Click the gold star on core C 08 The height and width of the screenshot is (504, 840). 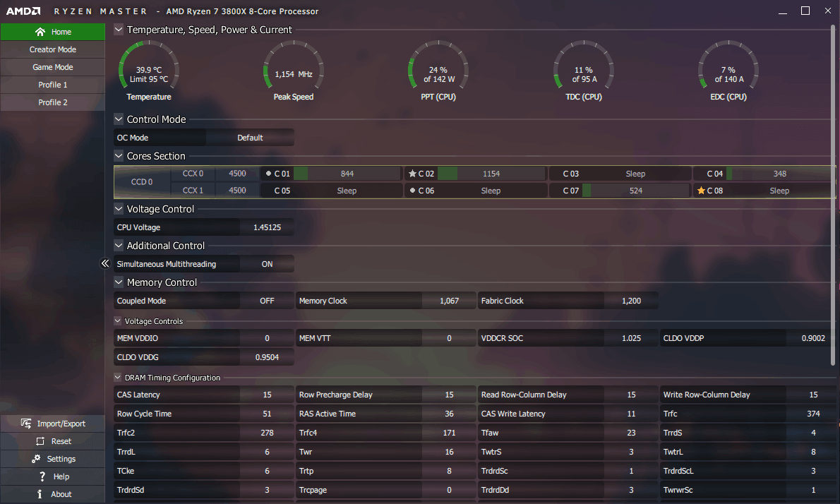click(x=701, y=190)
